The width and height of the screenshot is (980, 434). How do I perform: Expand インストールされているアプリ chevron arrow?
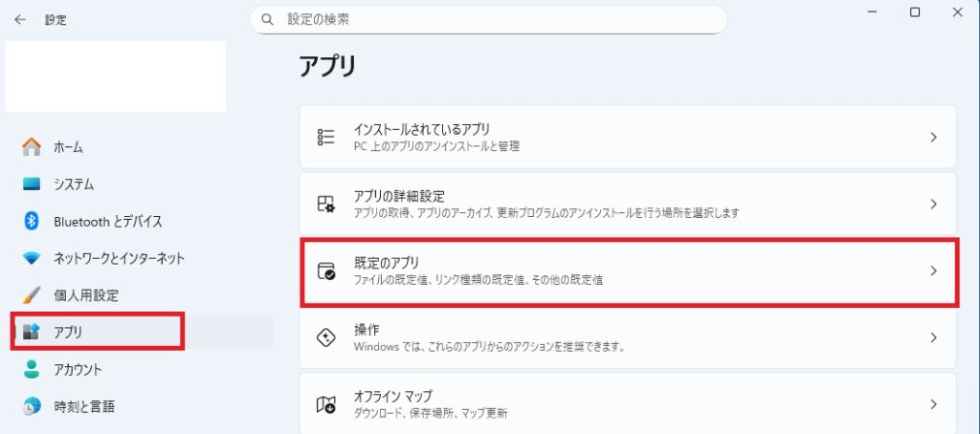[933, 137]
